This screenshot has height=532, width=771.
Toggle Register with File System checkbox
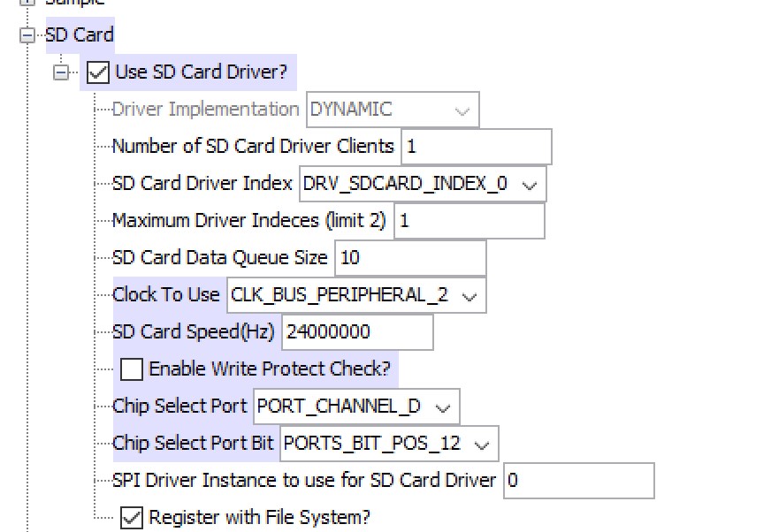tap(132, 518)
